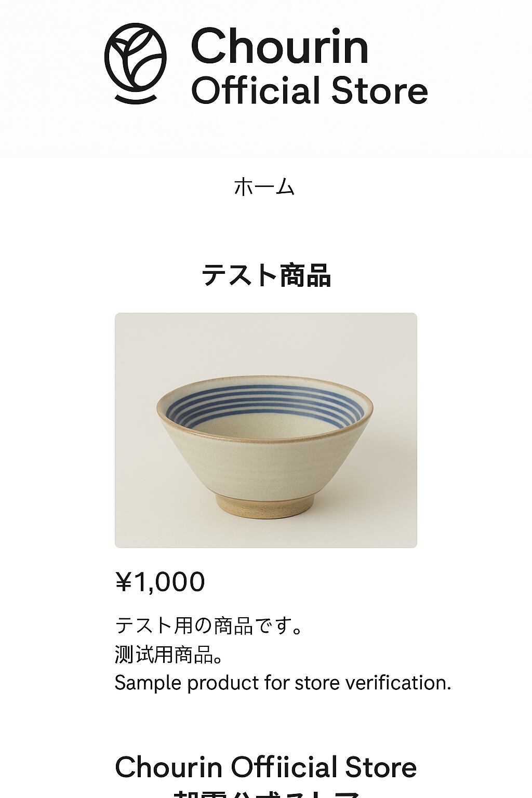532x798 pixels.
Task: Click the yen symbol in the price
Action: 124,582
